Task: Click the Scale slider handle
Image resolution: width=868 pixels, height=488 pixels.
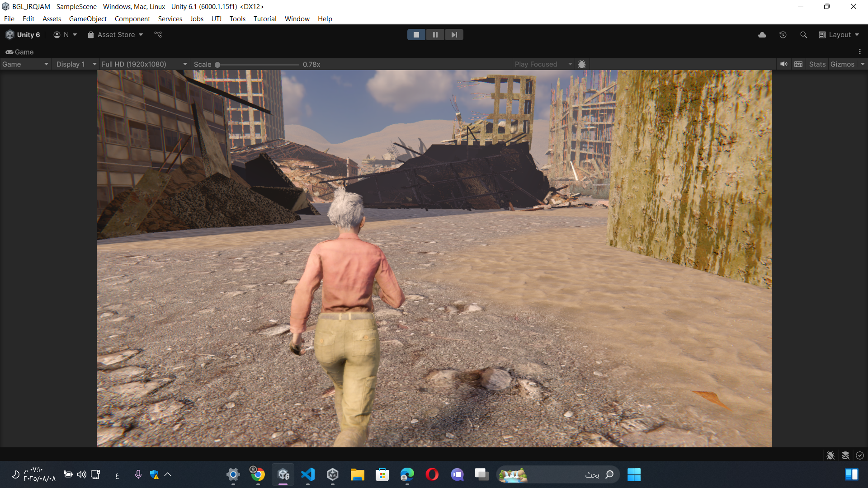Action: click(217, 65)
